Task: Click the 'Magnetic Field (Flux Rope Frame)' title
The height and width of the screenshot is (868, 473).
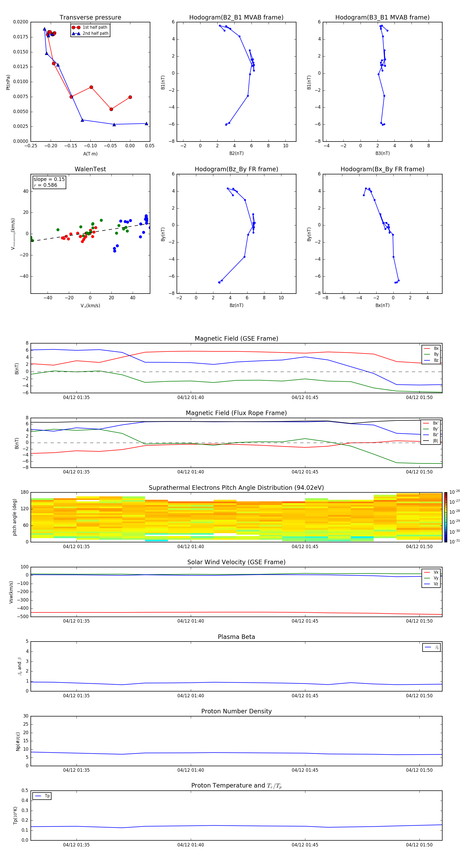Action: (236, 413)
